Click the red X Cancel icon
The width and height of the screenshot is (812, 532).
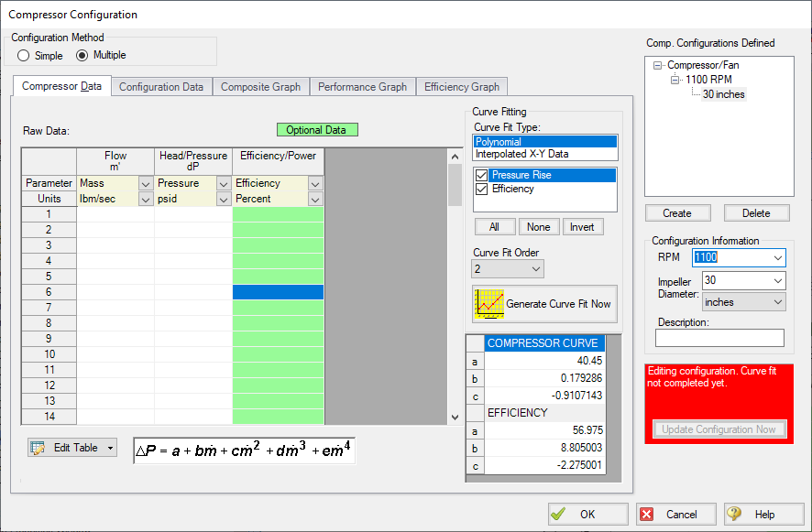(647, 515)
